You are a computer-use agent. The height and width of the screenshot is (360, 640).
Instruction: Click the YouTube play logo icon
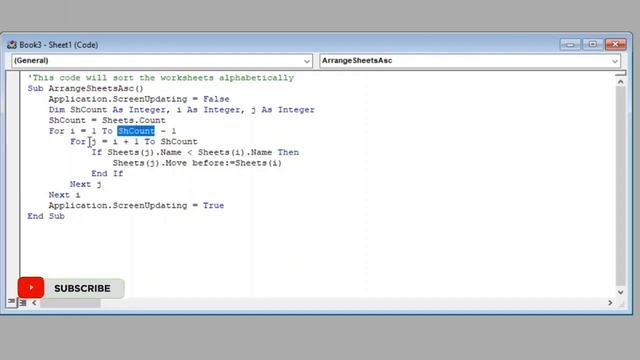pyautogui.click(x=31, y=288)
